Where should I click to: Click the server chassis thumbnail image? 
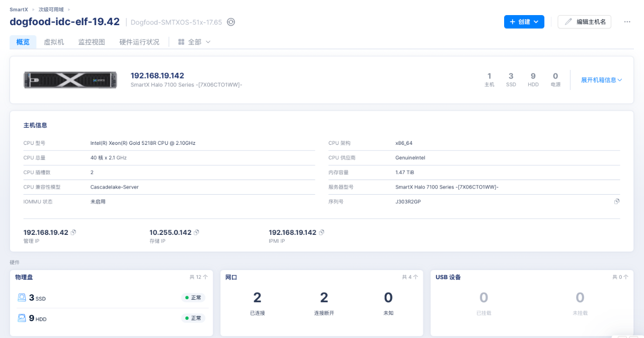point(70,80)
